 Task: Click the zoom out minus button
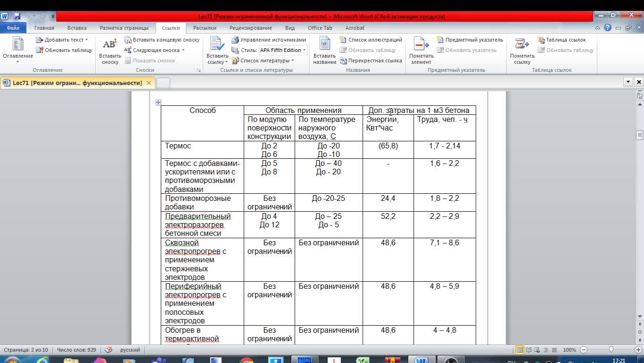pos(584,350)
